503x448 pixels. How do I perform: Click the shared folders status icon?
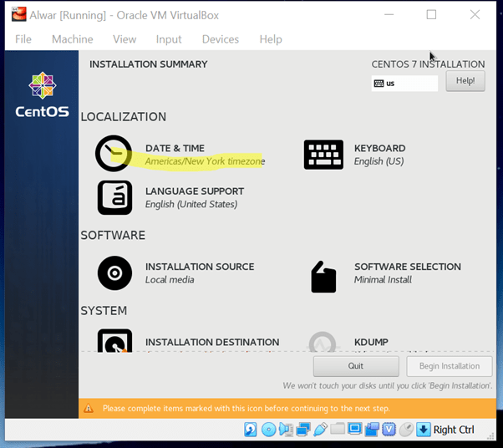(x=338, y=430)
